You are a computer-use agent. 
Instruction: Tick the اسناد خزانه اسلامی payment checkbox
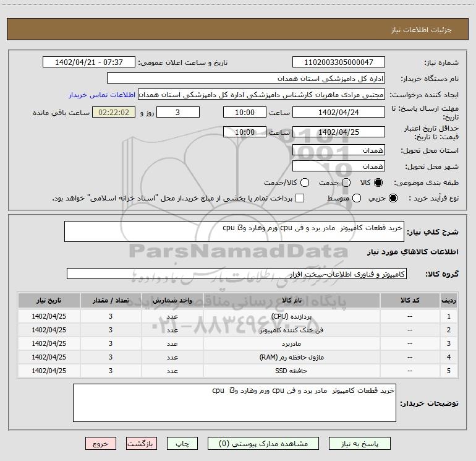(300, 198)
